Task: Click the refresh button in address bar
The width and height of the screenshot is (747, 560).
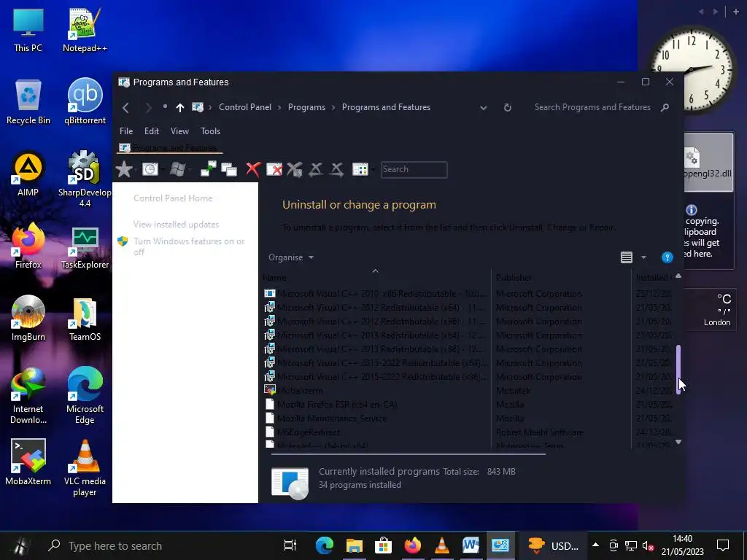Action: (x=508, y=108)
